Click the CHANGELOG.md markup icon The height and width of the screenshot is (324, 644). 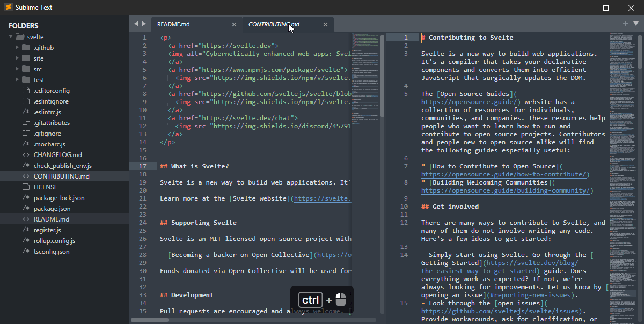click(x=26, y=155)
